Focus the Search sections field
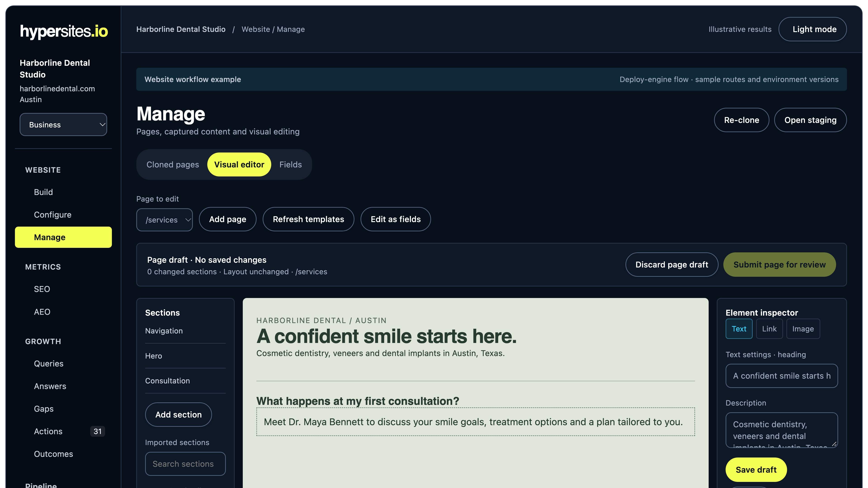868x488 pixels. [x=185, y=464]
